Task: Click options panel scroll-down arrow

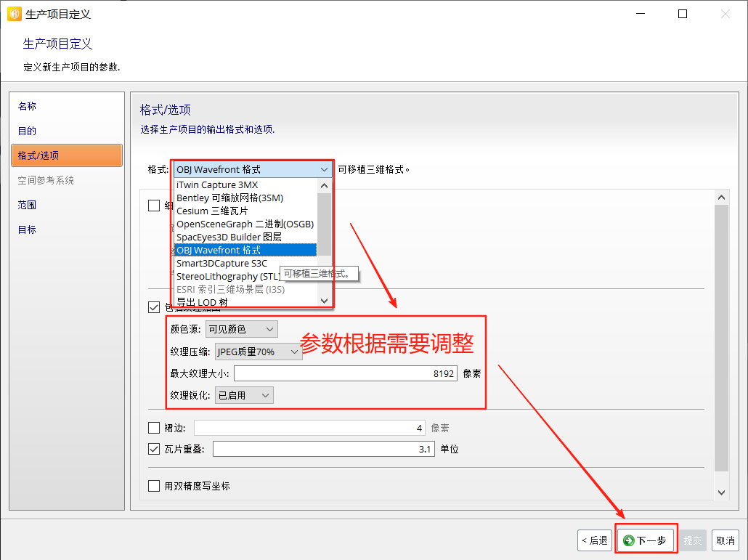Action: pyautogui.click(x=721, y=492)
